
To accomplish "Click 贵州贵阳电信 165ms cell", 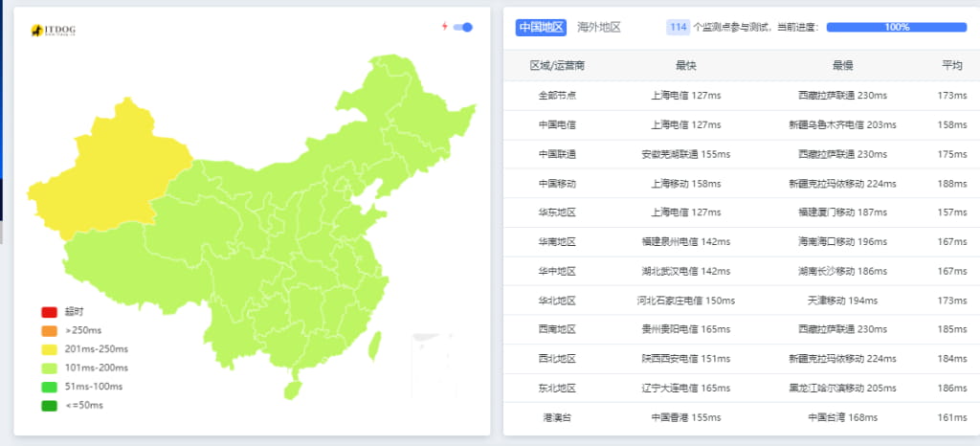I will [x=685, y=329].
